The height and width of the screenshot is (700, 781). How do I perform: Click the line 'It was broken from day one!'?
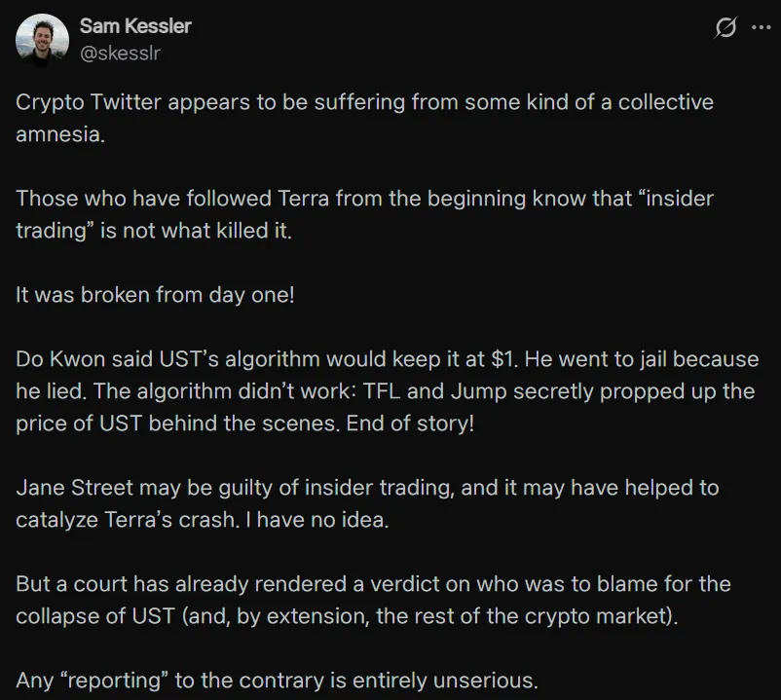[x=155, y=294]
